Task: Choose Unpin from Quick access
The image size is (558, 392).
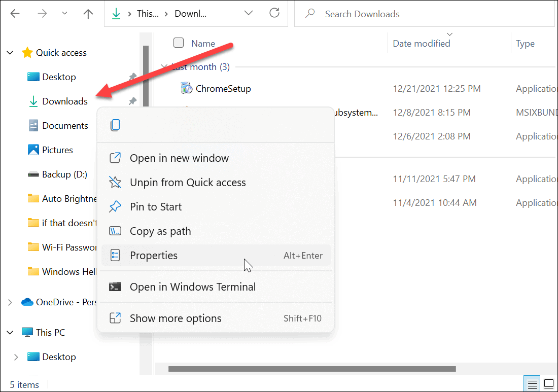Action: [188, 183]
